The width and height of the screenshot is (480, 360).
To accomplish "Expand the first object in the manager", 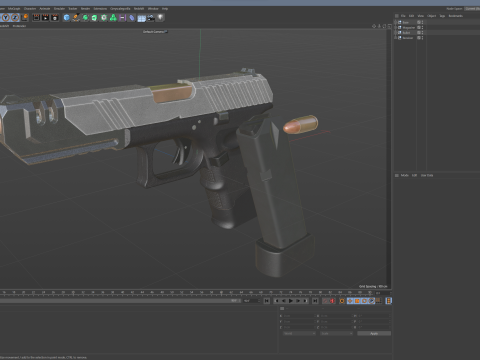I will click(x=396, y=22).
